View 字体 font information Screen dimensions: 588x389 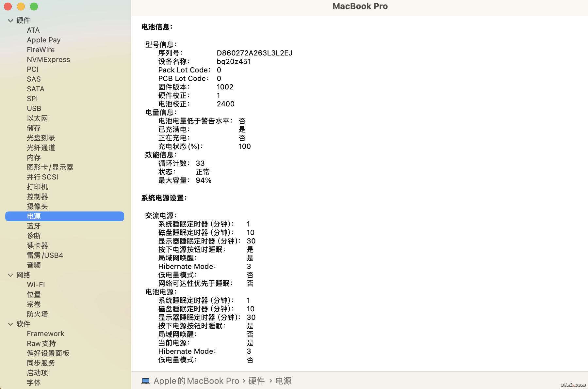34,382
